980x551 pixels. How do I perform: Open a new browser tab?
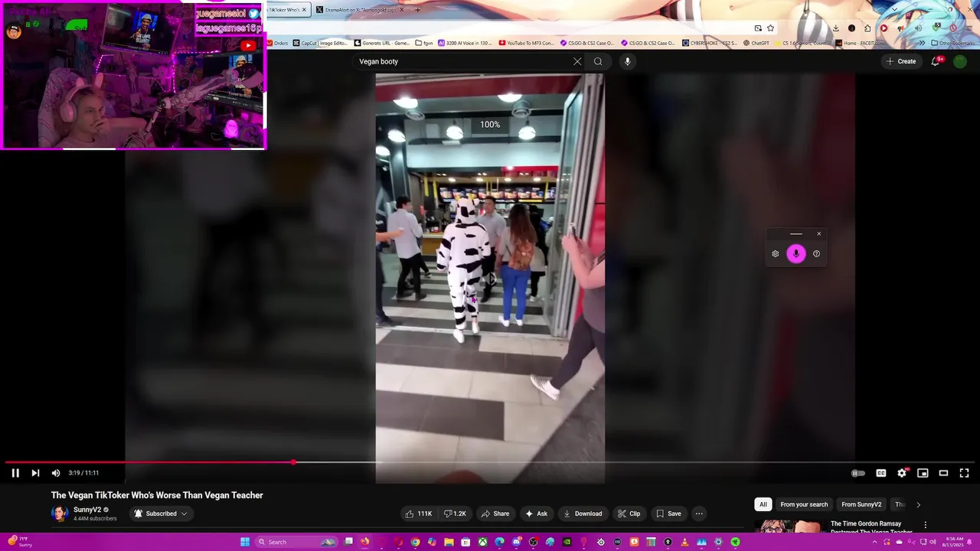click(x=417, y=10)
